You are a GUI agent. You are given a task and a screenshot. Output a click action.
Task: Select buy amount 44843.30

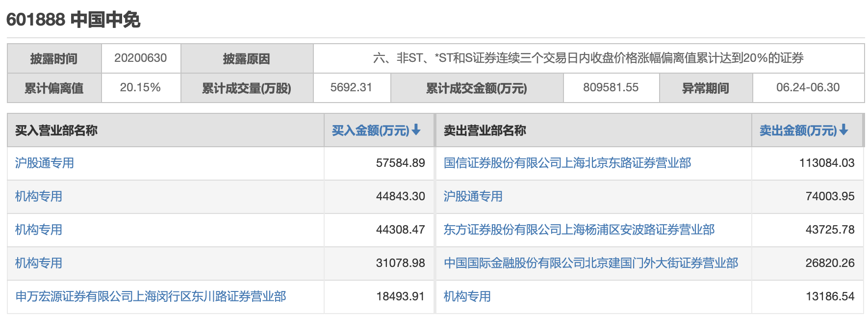[401, 196]
